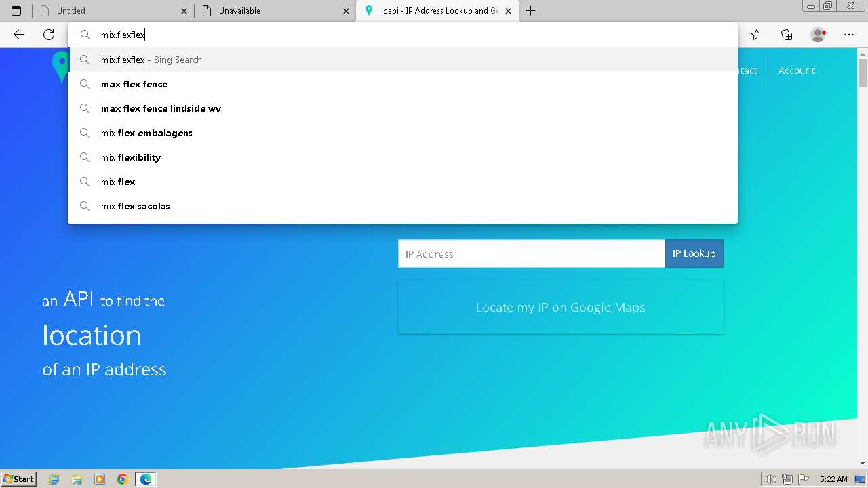Choose suggestion 'max flex fence'
Screen dimensions: 868x488
click(403, 84)
